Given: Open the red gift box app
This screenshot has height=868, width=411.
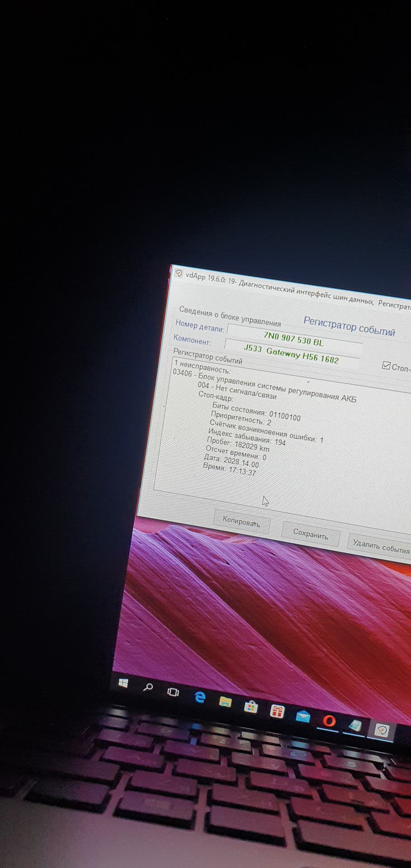Looking at the screenshot, I should pos(277,711).
